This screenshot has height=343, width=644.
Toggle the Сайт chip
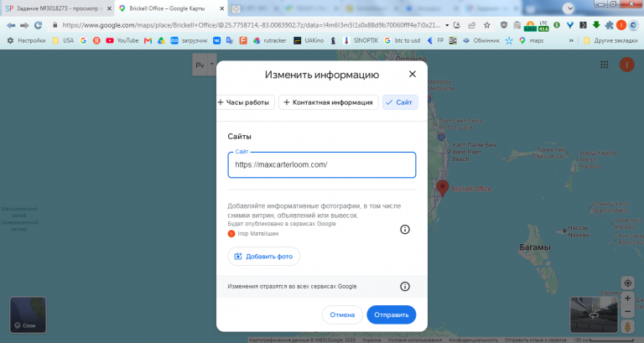[400, 102]
